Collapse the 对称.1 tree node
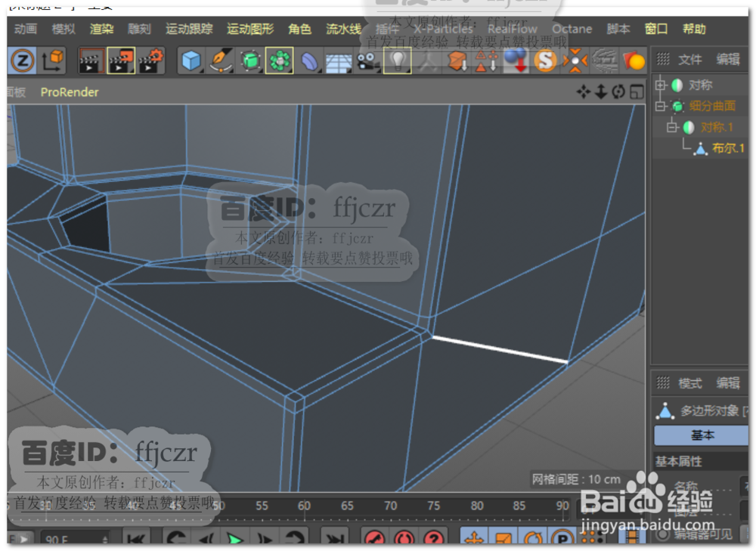 (671, 127)
